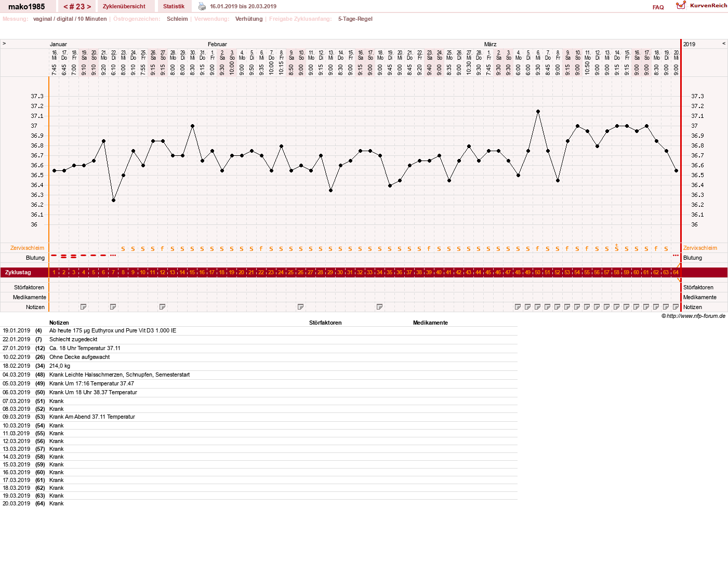728x561 pixels.
Task: Open note icon for cycle day 52
Action: 558,307
